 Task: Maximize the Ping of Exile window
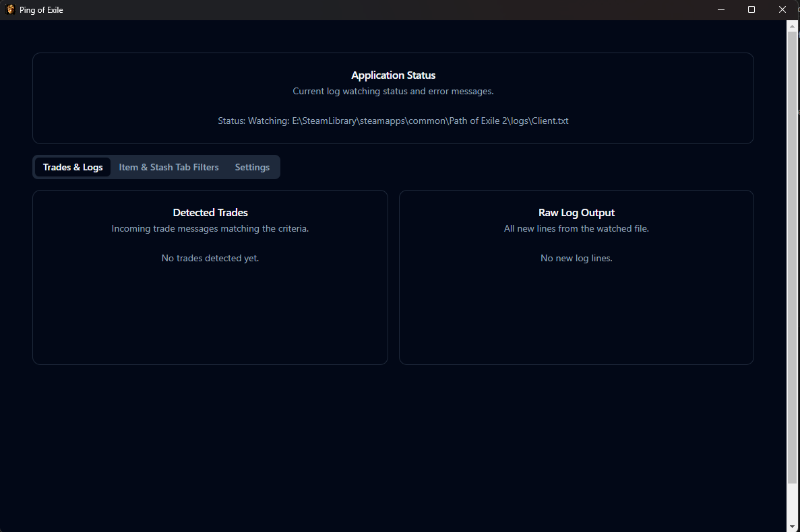click(751, 10)
